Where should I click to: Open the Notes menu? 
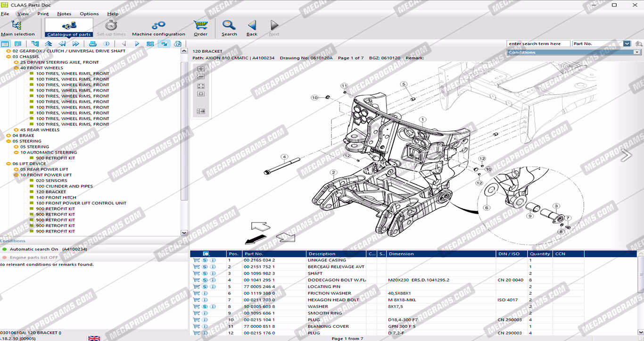(64, 14)
